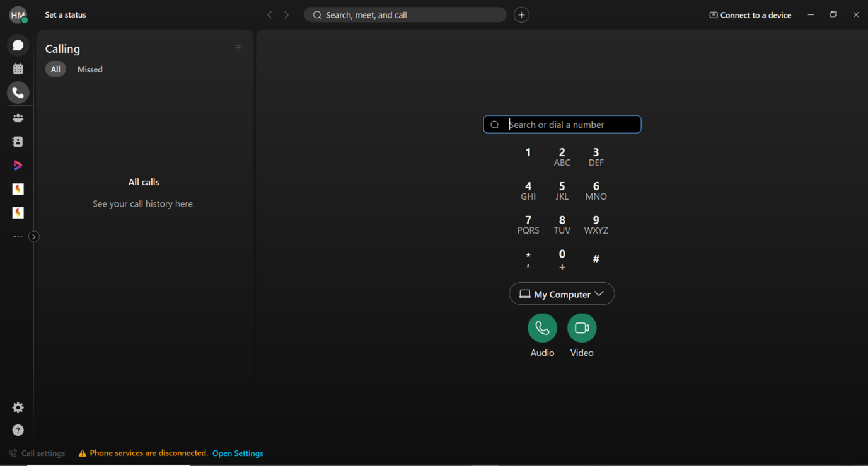Viewport: 868px width, 466px height.
Task: Open the Settings gear icon
Action: click(18, 407)
